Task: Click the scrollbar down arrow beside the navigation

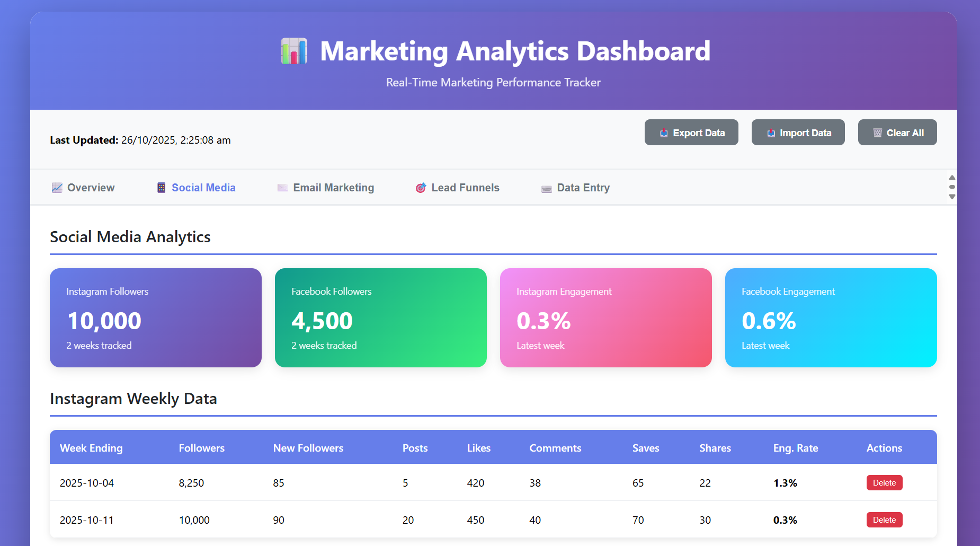Action: pos(952,197)
